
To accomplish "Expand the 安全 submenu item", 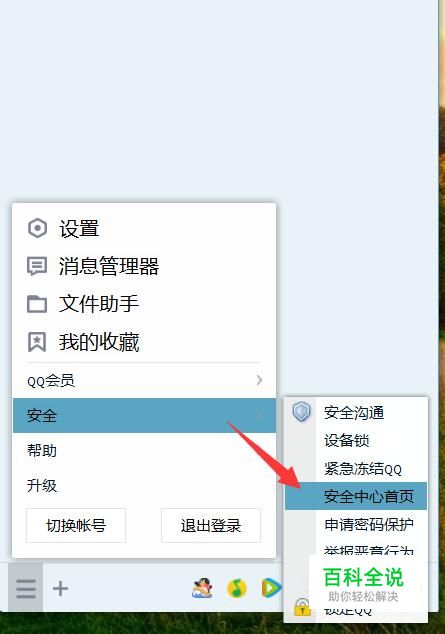I will 144,415.
